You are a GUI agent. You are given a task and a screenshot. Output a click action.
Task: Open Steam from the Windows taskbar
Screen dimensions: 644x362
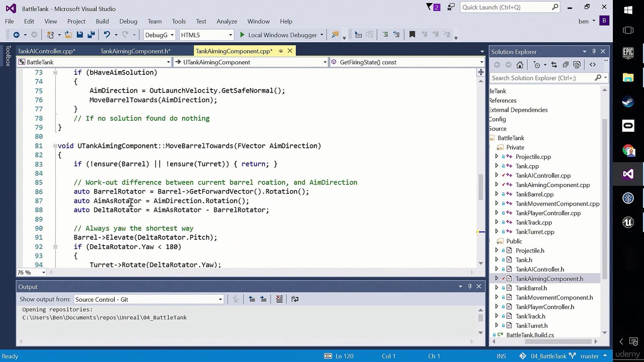pos(628,102)
